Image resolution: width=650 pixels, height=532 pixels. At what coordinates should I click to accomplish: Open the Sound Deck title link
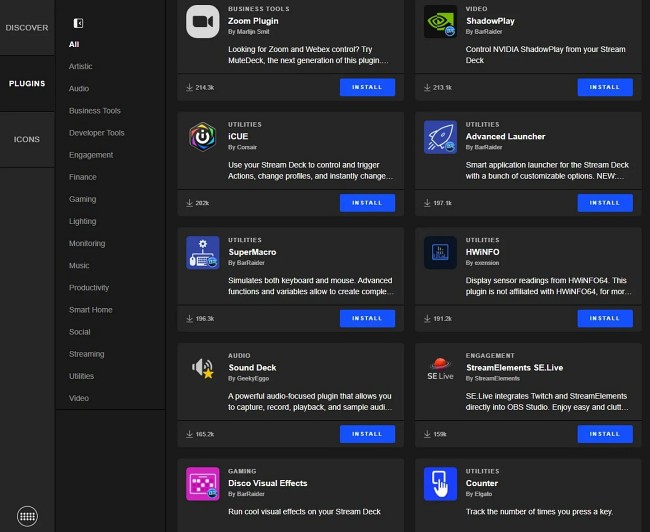pyautogui.click(x=252, y=368)
